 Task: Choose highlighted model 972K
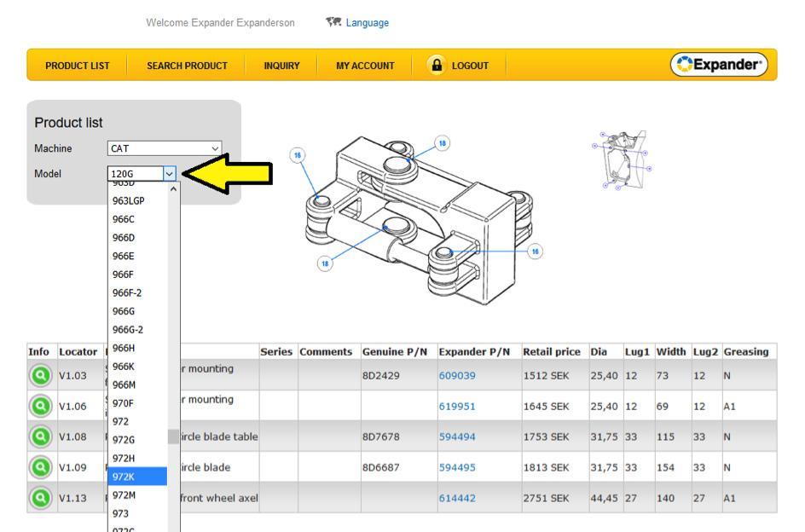(137, 477)
